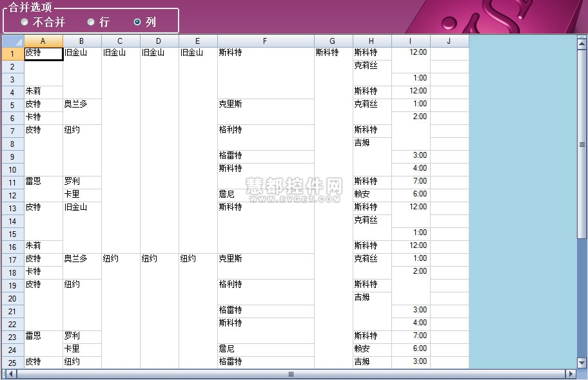Select column I header

pyautogui.click(x=411, y=41)
